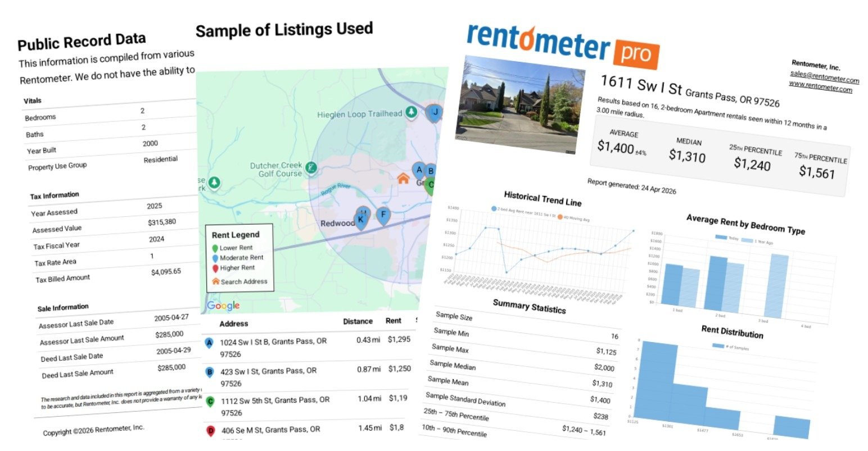Viewport: 868px width, 451px height.
Task: Click the Residential property use value
Action: point(161,160)
